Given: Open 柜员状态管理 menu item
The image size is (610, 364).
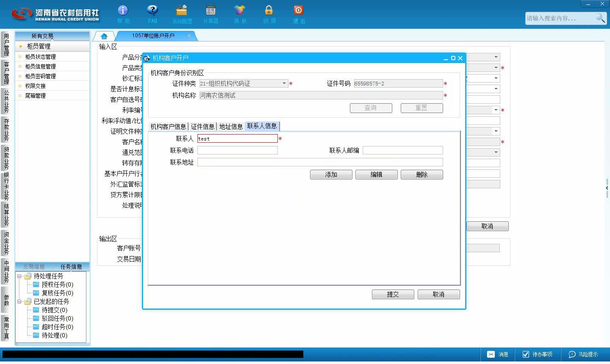Looking at the screenshot, I should 40,57.
